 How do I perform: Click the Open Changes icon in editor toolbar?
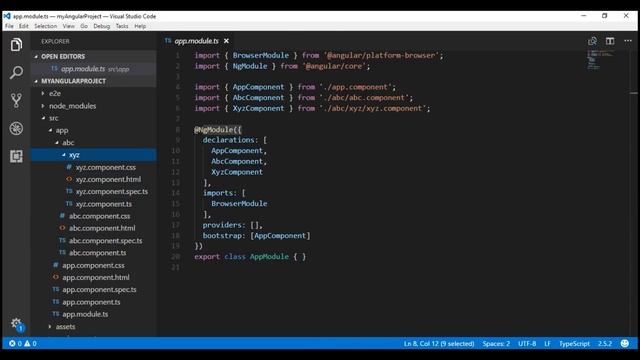(592, 41)
